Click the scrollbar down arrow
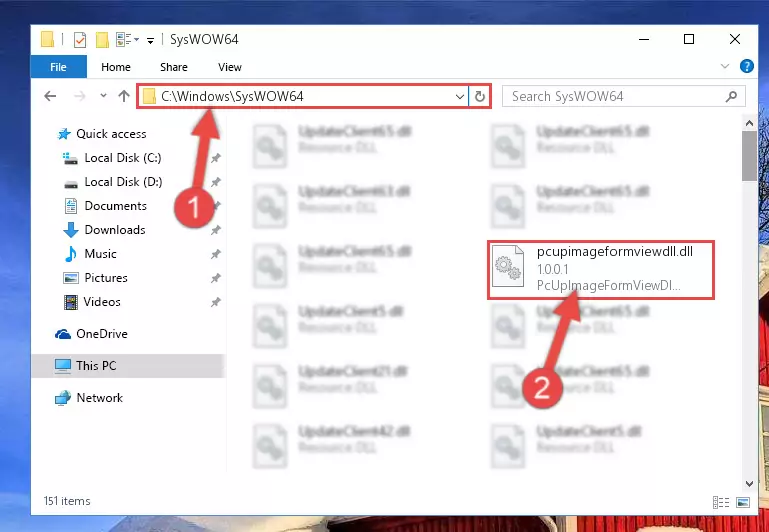The height and width of the screenshot is (532, 769). (x=749, y=483)
